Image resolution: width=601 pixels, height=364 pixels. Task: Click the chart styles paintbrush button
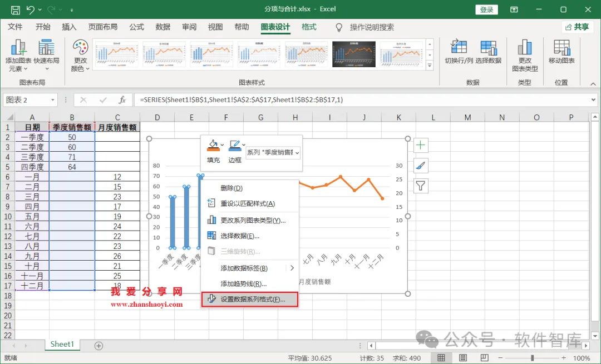pos(421,166)
